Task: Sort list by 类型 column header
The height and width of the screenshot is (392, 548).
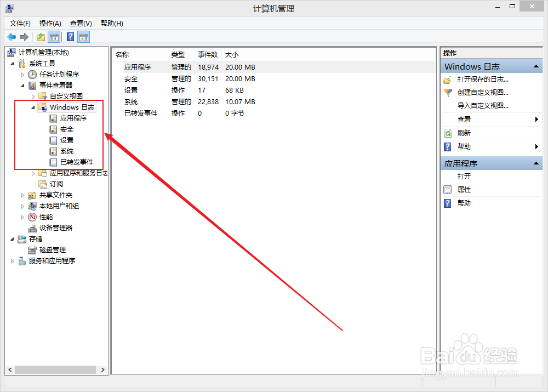Action: point(181,55)
